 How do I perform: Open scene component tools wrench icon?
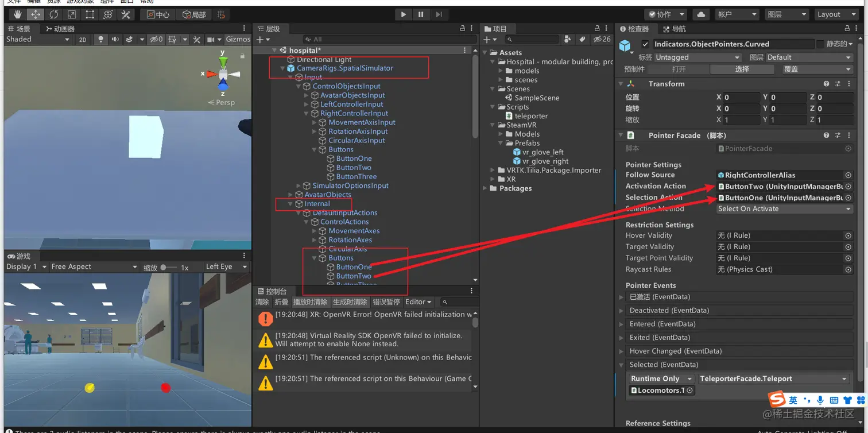pos(197,39)
